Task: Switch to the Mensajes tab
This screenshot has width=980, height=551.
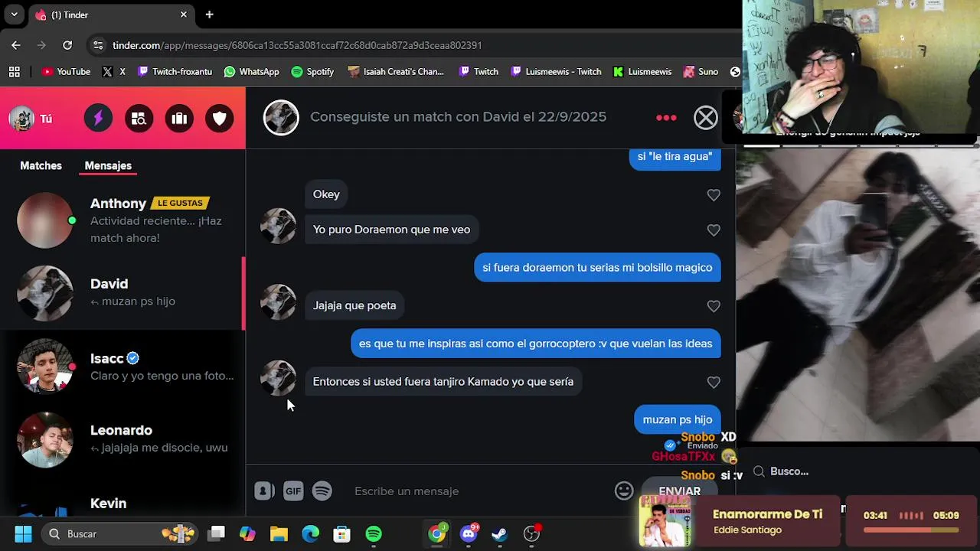Action: tap(108, 165)
